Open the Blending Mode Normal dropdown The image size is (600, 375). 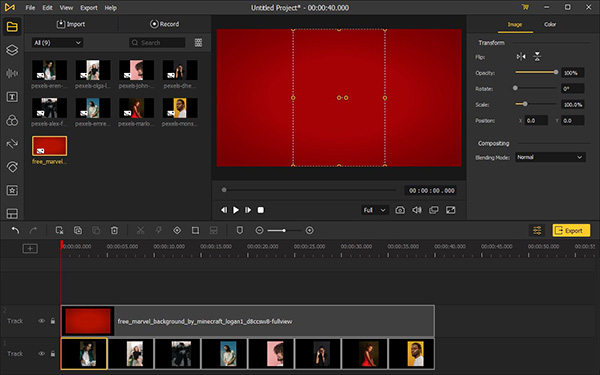click(550, 157)
